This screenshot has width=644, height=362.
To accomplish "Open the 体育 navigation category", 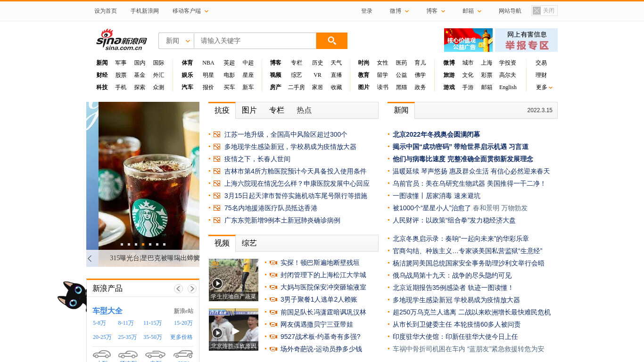I will click(x=187, y=63).
